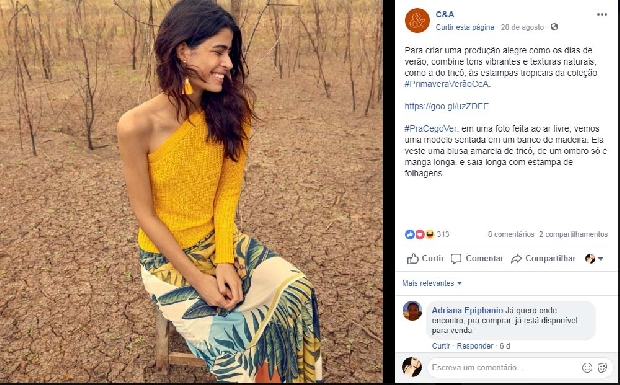View the 2 compartilhamentos shares list
The width and height of the screenshot is (620, 385).
[x=573, y=234]
